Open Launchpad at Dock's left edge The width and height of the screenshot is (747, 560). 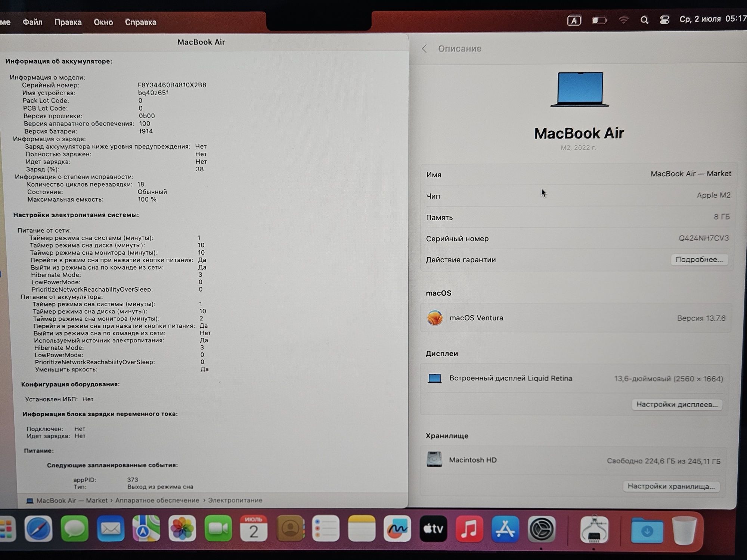point(7,529)
